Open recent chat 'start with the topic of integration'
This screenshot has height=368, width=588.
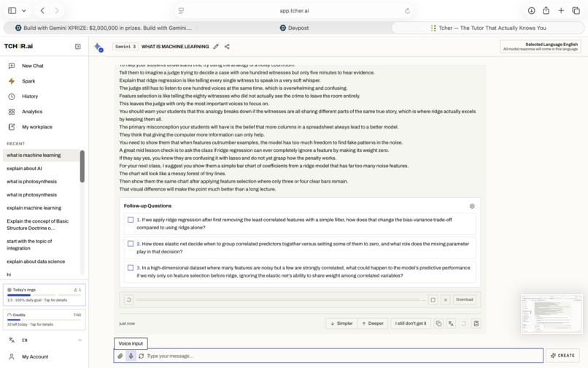point(29,245)
